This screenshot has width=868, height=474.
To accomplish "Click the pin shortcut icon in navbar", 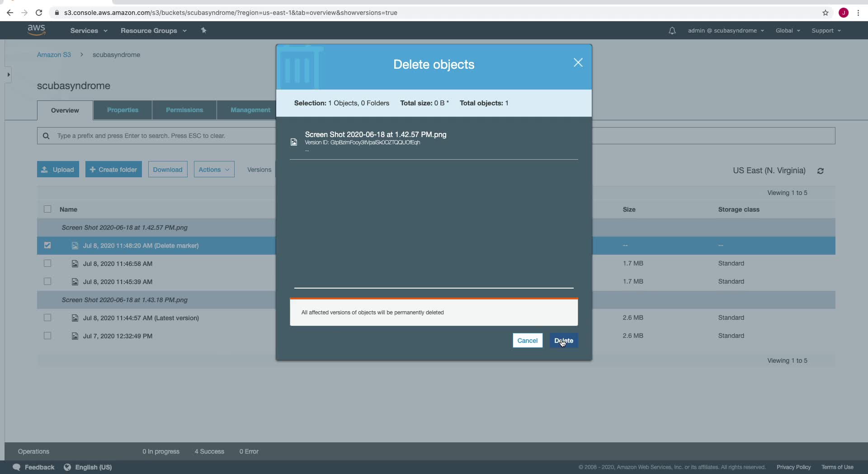I will tap(203, 30).
